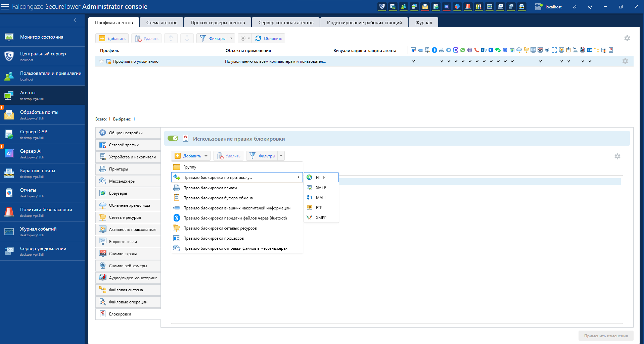Open the pie chart Reports shortcut in title bar

457,7
